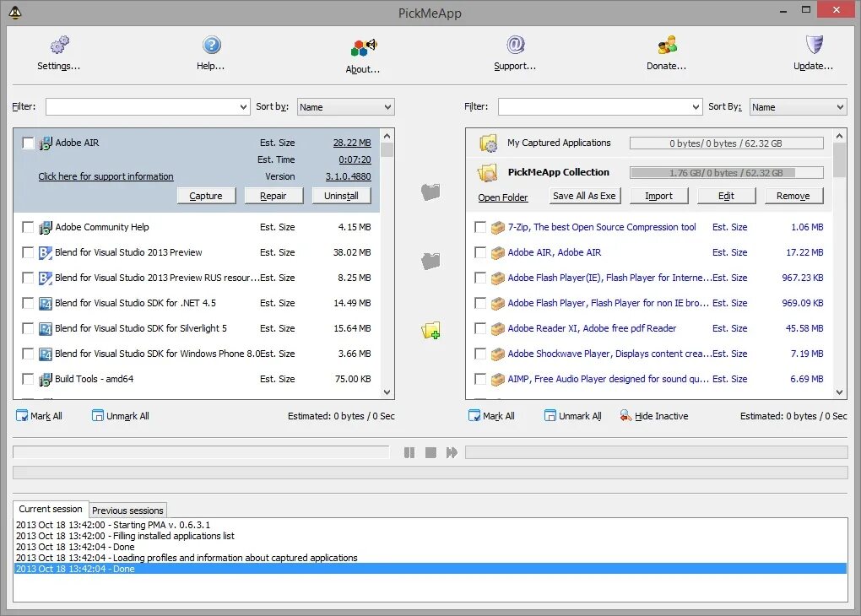The image size is (861, 616).
Task: Select the highlighted Done log entry
Action: coord(430,569)
